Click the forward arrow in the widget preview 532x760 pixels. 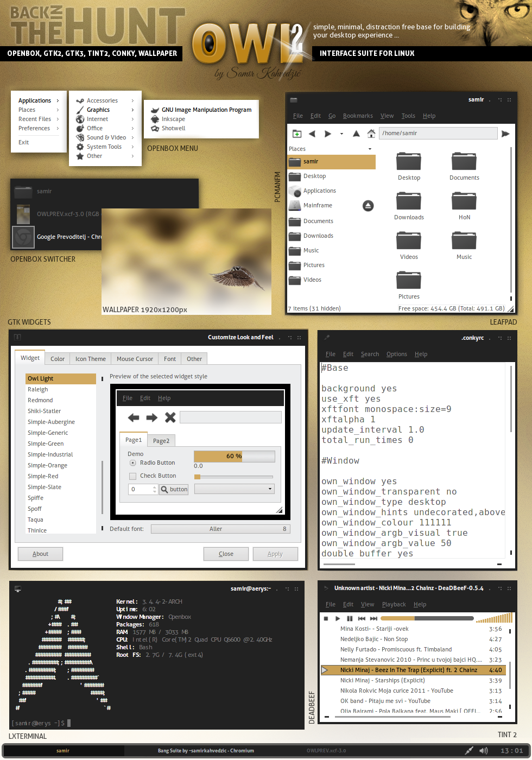pos(152,417)
